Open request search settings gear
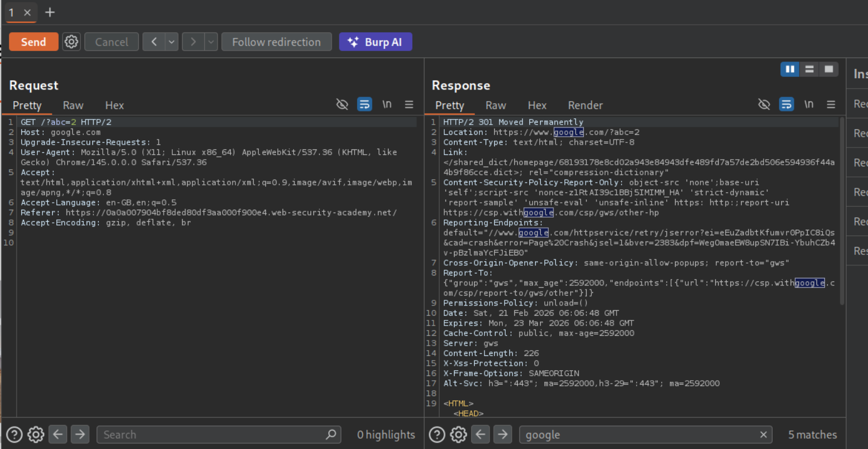The height and width of the screenshot is (449, 868). pyautogui.click(x=36, y=435)
